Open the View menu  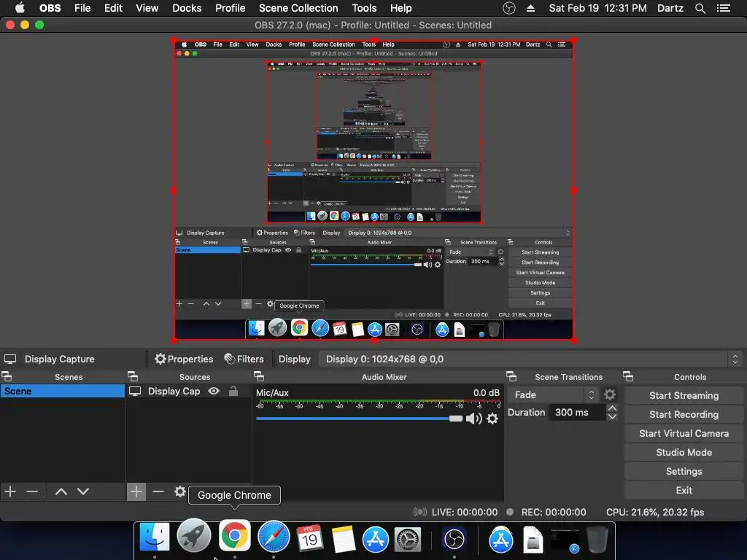coord(147,8)
